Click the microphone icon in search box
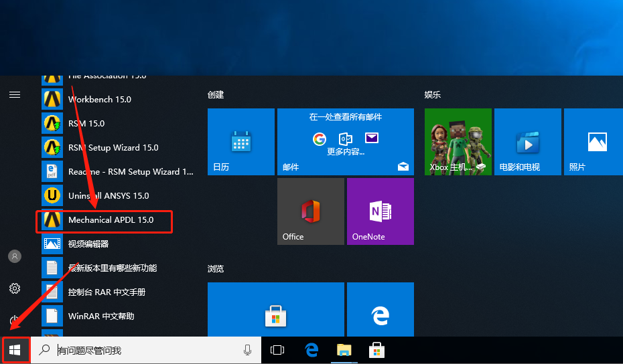 pos(248,350)
